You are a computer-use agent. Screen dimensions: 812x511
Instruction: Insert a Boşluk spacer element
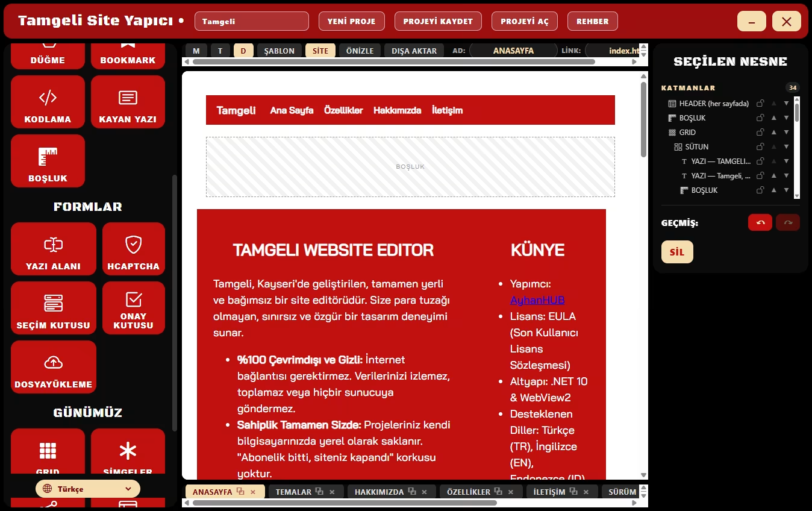pos(48,161)
